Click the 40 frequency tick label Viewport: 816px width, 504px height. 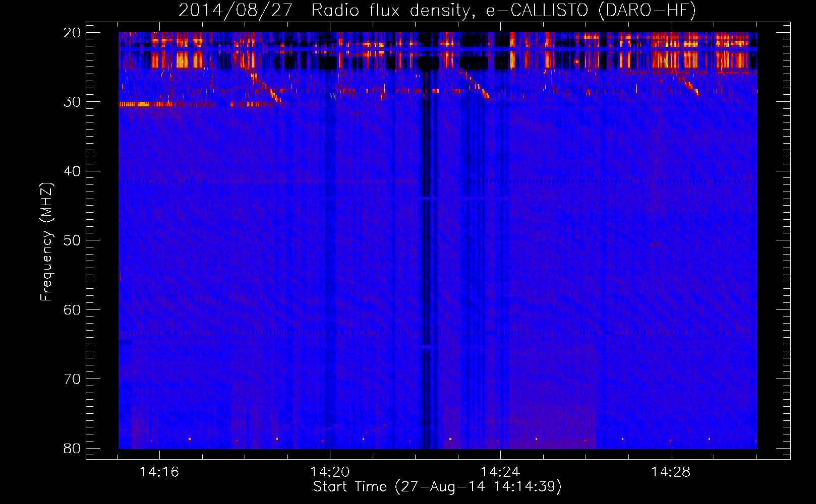(72, 171)
